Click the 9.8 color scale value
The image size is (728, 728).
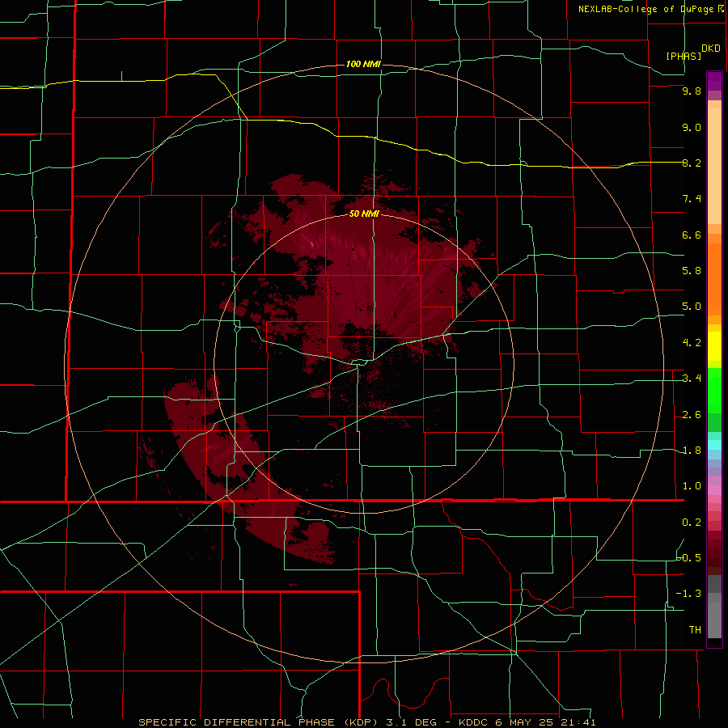pyautogui.click(x=692, y=91)
